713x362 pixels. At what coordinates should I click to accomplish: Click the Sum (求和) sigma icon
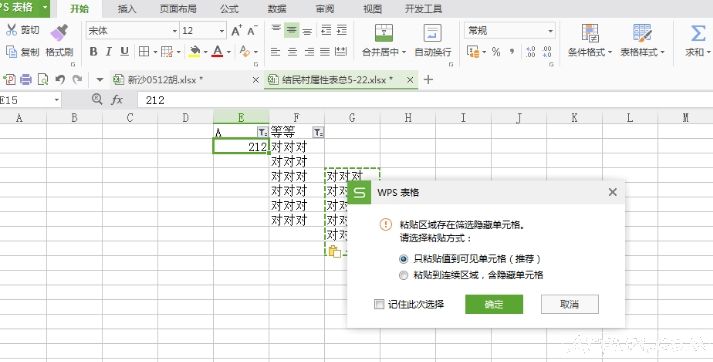coord(698,33)
